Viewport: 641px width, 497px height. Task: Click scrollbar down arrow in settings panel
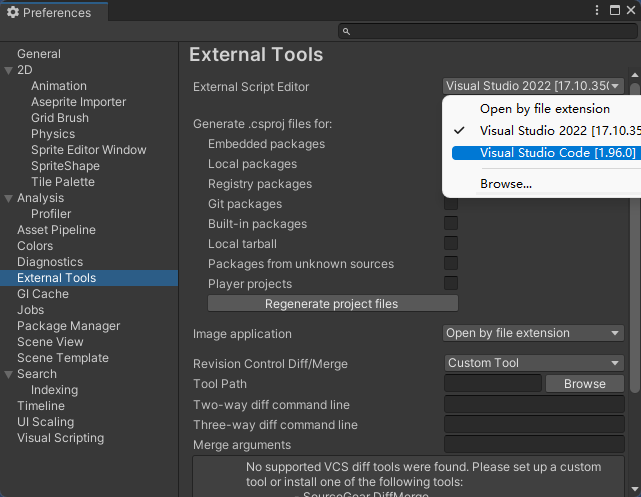pyautogui.click(x=634, y=489)
